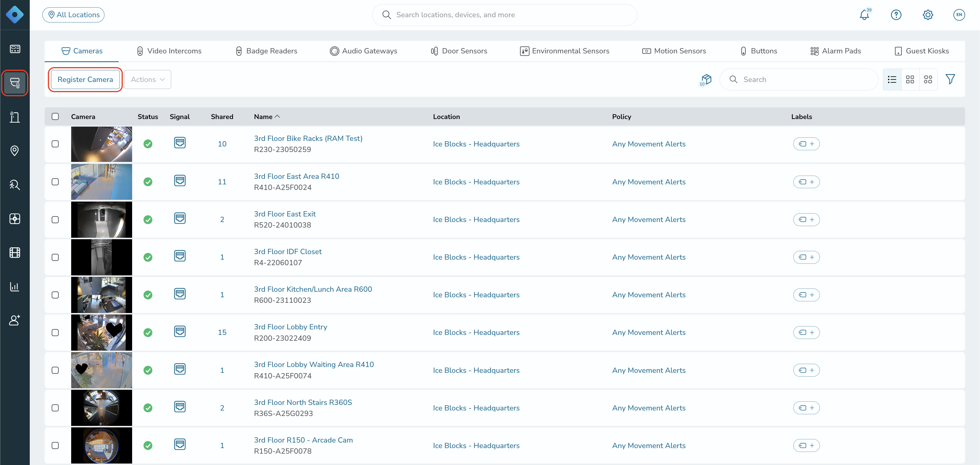Open the help question mark icon

click(x=896, y=15)
